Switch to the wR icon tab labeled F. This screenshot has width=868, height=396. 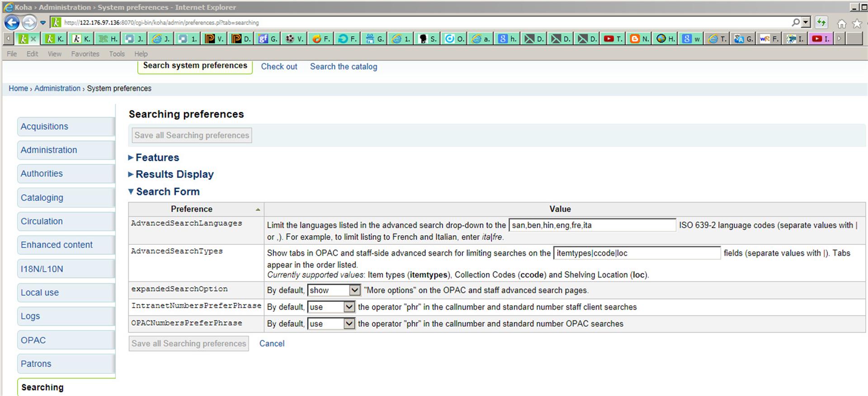tap(769, 39)
